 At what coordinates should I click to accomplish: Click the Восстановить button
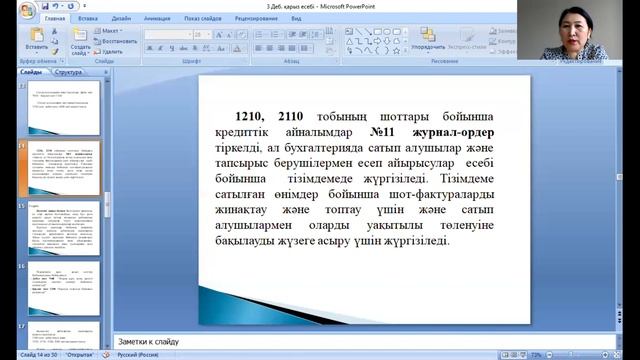point(116,41)
